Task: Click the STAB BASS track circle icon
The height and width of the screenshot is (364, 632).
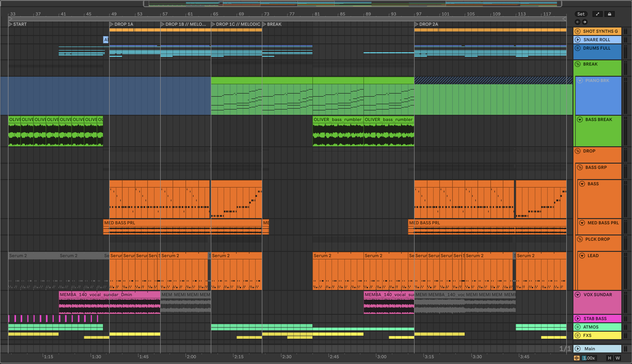Action: (x=578, y=319)
